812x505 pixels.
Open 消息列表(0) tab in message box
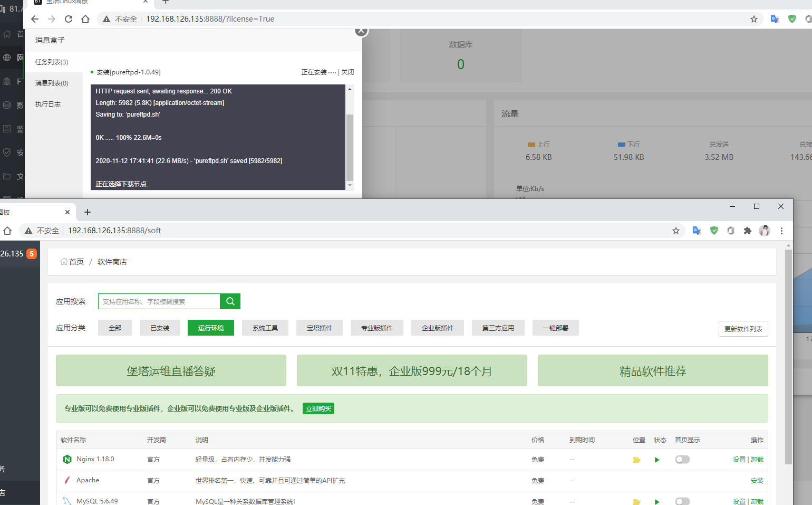52,83
